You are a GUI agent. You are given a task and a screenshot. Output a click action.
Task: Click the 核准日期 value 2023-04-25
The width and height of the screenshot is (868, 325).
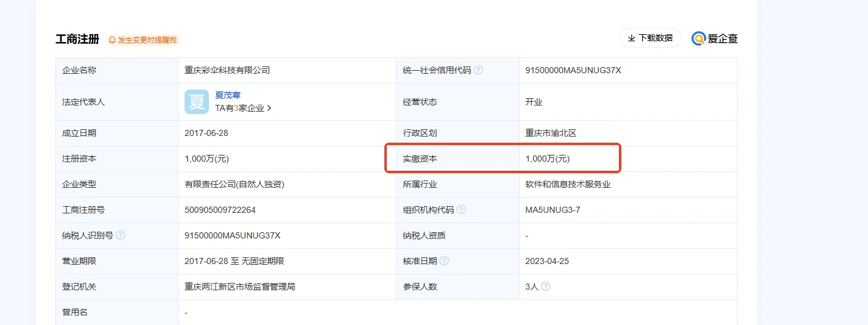click(x=547, y=261)
